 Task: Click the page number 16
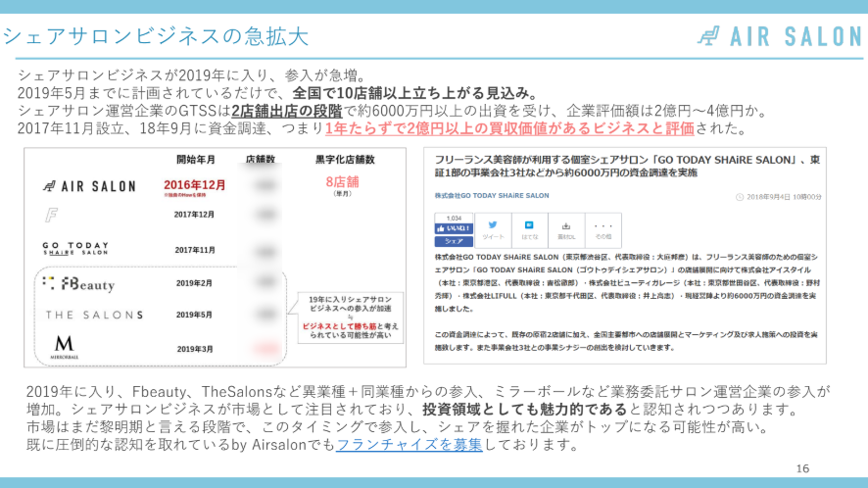(x=802, y=468)
